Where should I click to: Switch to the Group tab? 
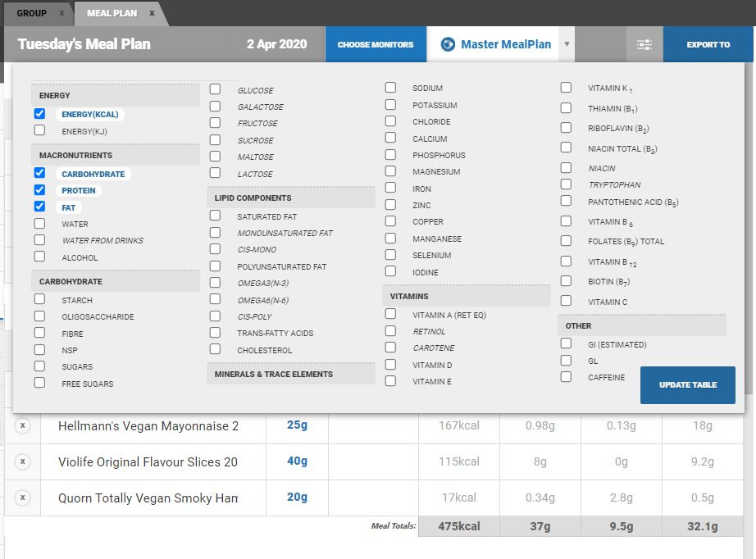31,13
